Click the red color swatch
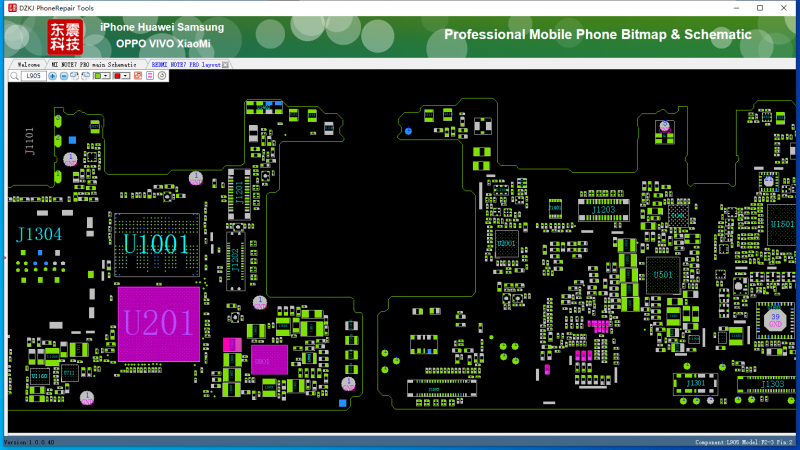Screen dimensions: 800x450 pyautogui.click(x=118, y=76)
